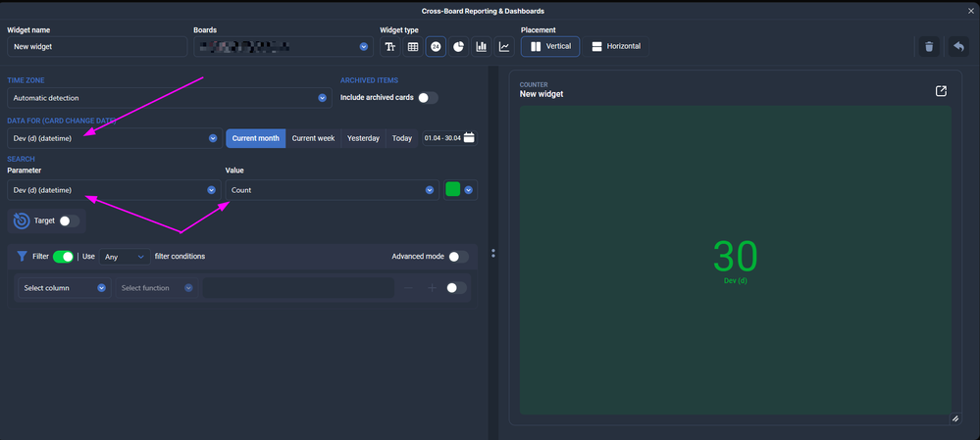Viewport: 980px width, 440px height.
Task: Open the calendar date picker icon
Action: coord(469,138)
